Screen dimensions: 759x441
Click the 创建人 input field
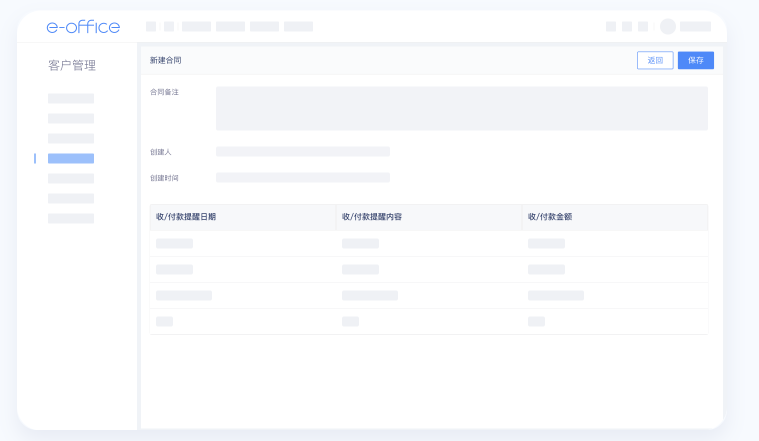(302, 152)
